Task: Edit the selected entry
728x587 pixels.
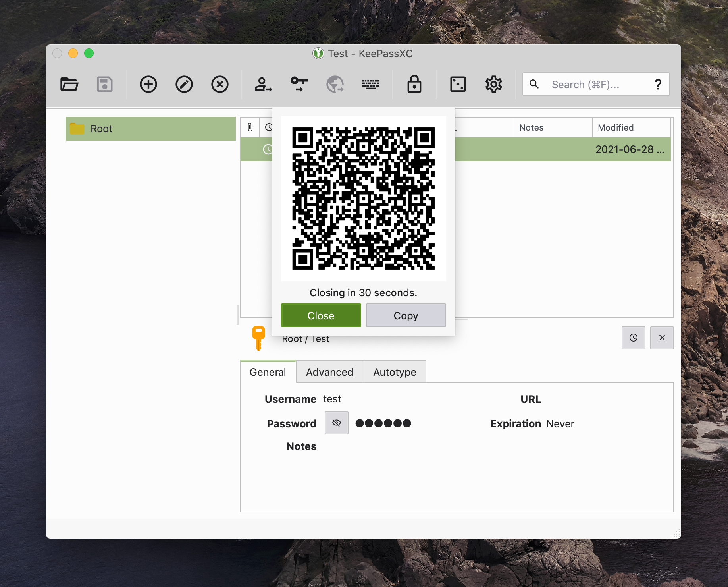Action: click(184, 84)
